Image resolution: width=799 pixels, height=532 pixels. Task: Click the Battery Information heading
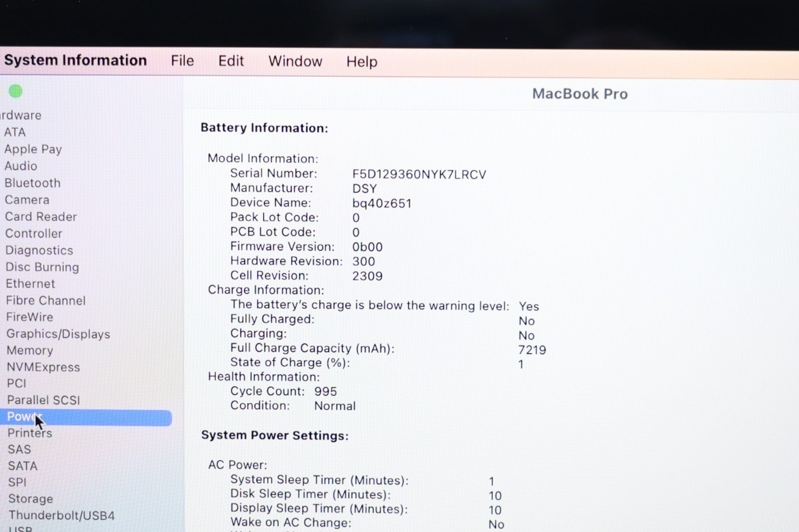tap(264, 128)
